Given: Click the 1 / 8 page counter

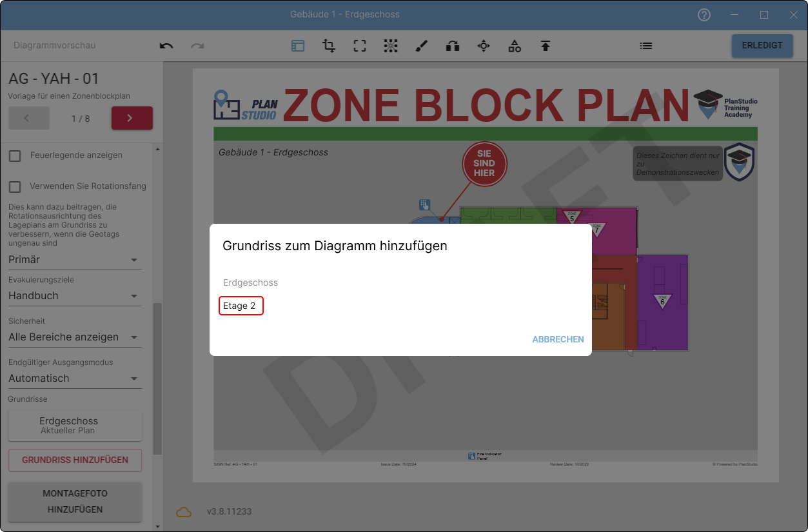Looking at the screenshot, I should click(x=81, y=119).
